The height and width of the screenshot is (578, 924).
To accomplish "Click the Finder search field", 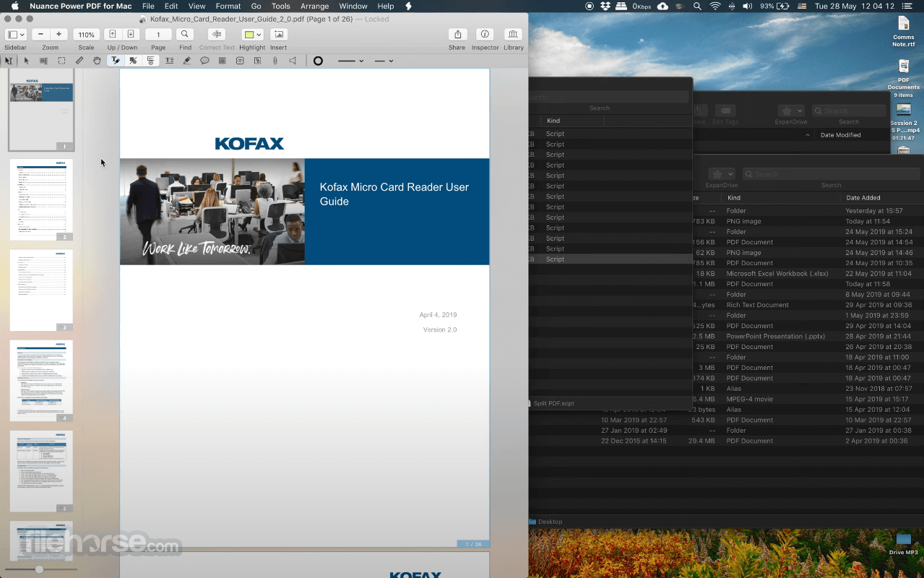I will (x=831, y=174).
